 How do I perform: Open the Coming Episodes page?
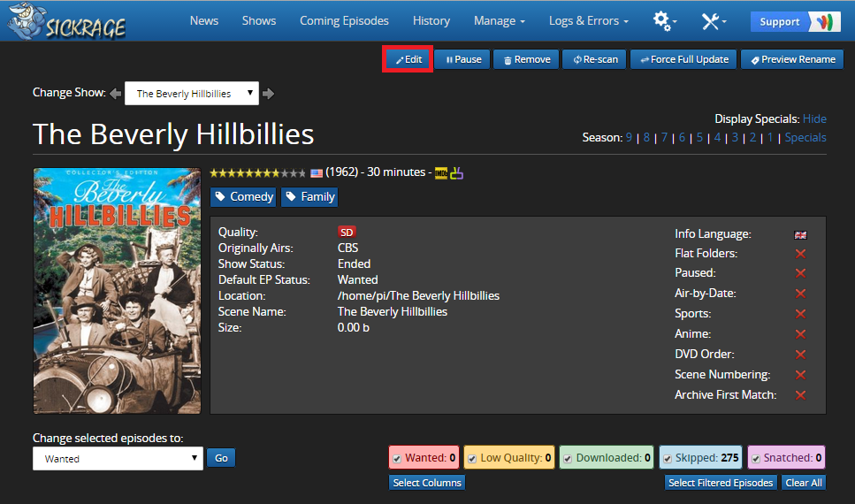344,20
